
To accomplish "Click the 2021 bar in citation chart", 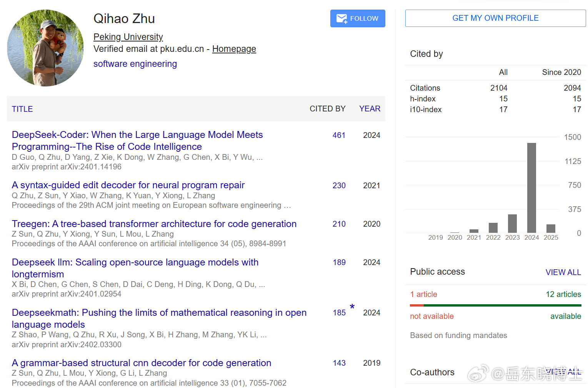I will click(474, 231).
